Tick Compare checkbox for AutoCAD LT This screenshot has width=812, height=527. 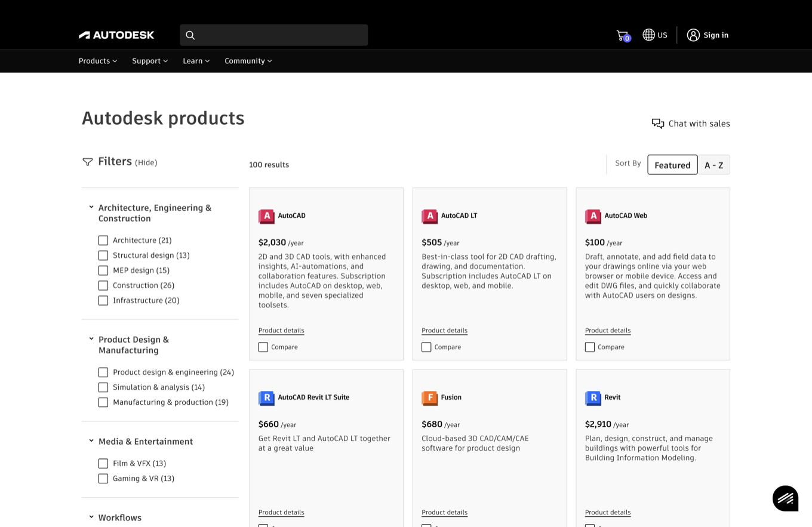coord(426,347)
